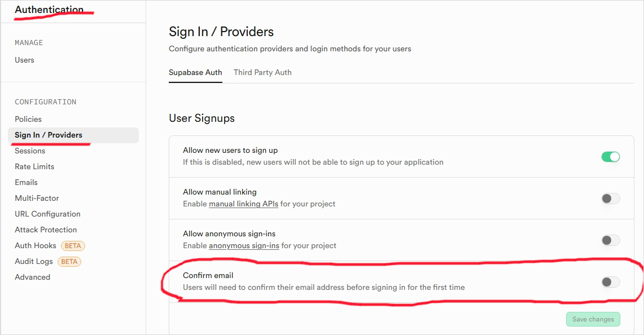Open the Emails configuration page
Image resolution: width=644 pixels, height=335 pixels.
coord(26,182)
